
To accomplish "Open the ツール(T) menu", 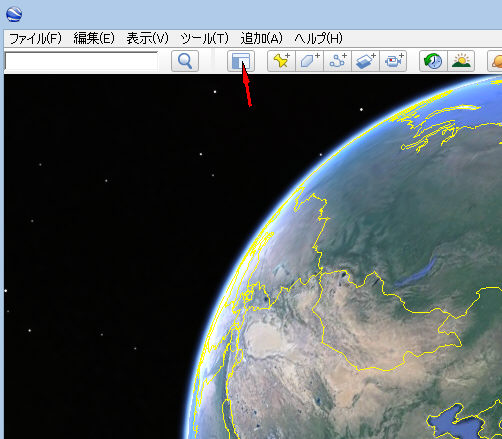I will pos(204,39).
